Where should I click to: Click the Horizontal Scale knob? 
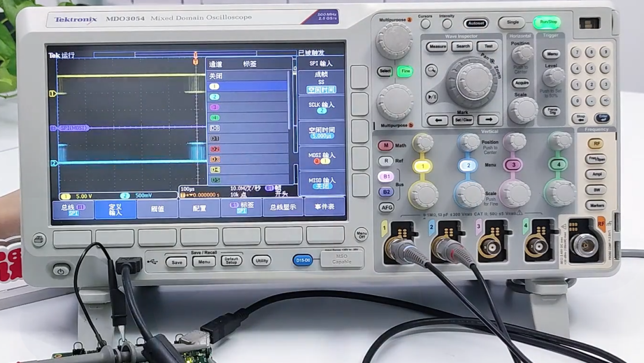point(523,110)
